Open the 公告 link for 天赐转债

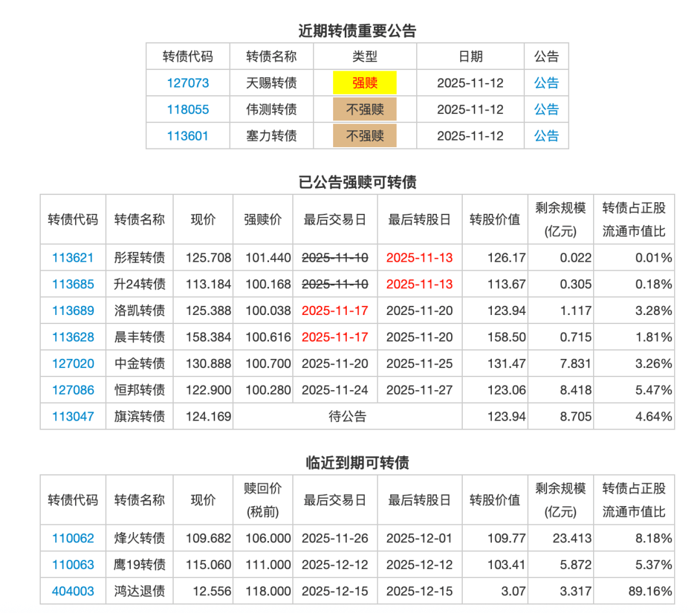(546, 83)
